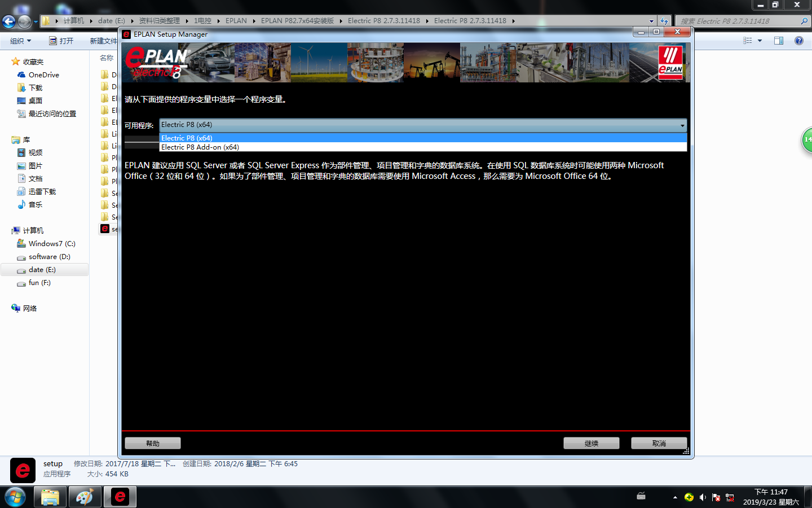
Task: Choose Electric P8 (x64) from list
Action: pyautogui.click(x=187, y=138)
